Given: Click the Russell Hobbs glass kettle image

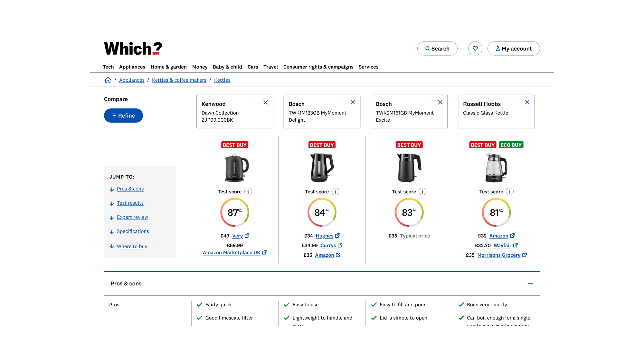Looking at the screenshot, I should (x=496, y=168).
